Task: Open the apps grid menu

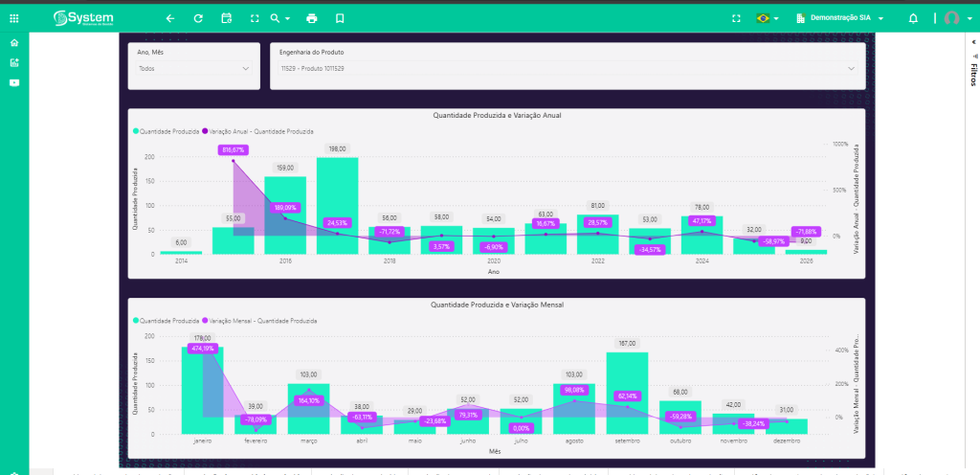Action: click(x=13, y=18)
